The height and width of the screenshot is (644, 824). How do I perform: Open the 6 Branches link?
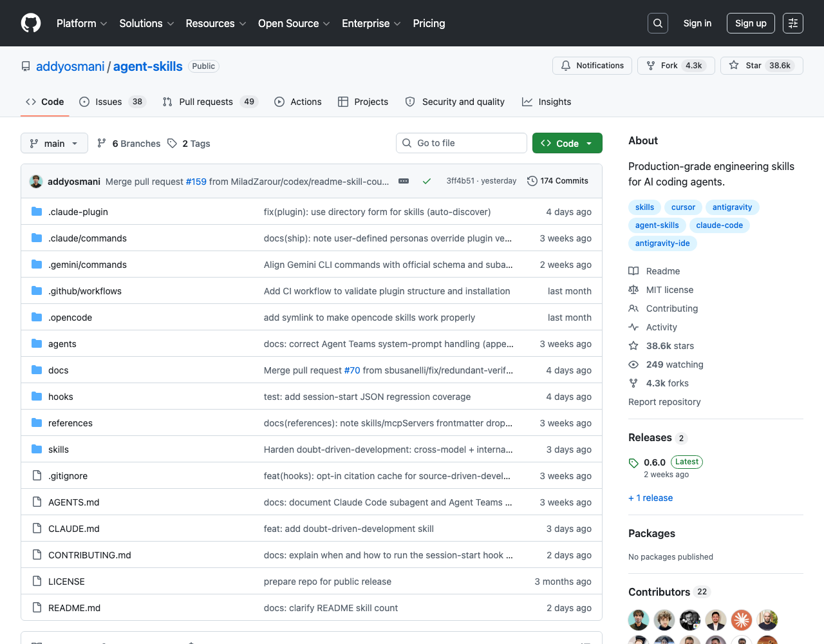point(129,143)
